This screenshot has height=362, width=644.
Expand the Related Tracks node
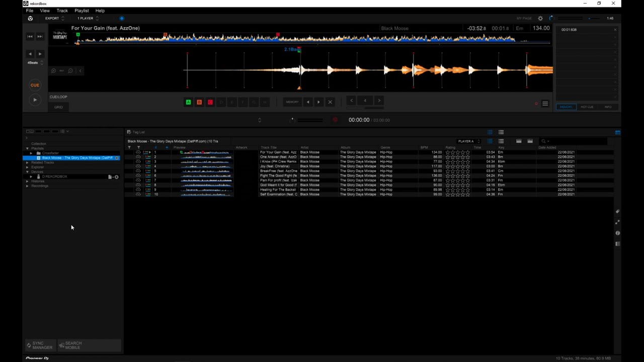27,163
